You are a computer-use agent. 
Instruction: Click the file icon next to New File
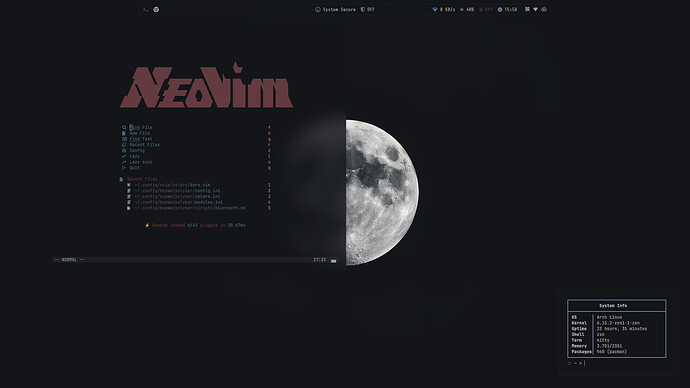click(124, 133)
